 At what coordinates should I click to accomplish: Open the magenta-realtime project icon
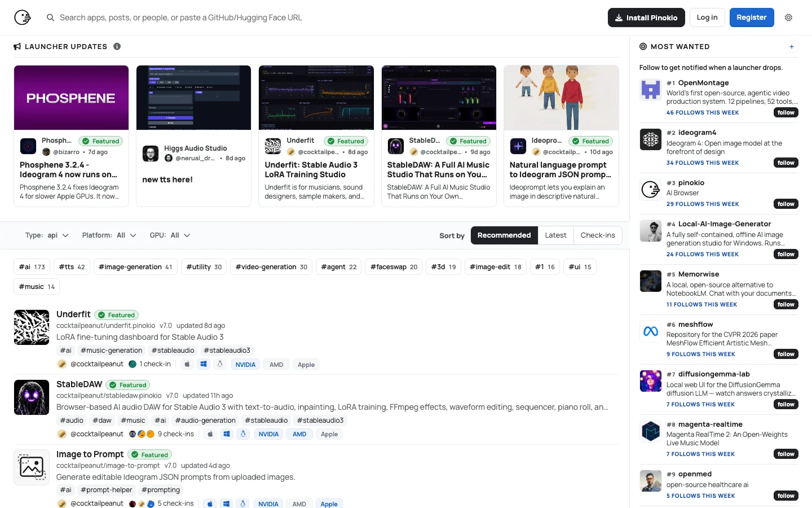[651, 431]
